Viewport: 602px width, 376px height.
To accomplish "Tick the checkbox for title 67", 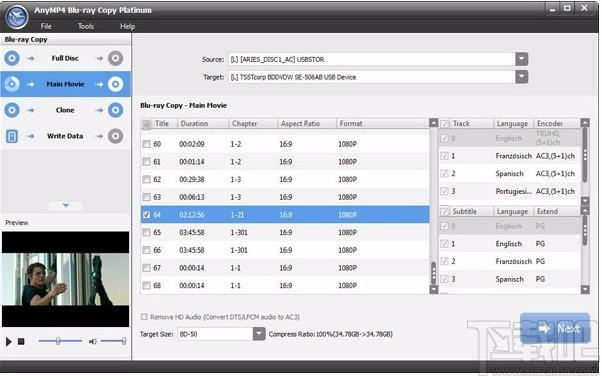I will [x=146, y=268].
